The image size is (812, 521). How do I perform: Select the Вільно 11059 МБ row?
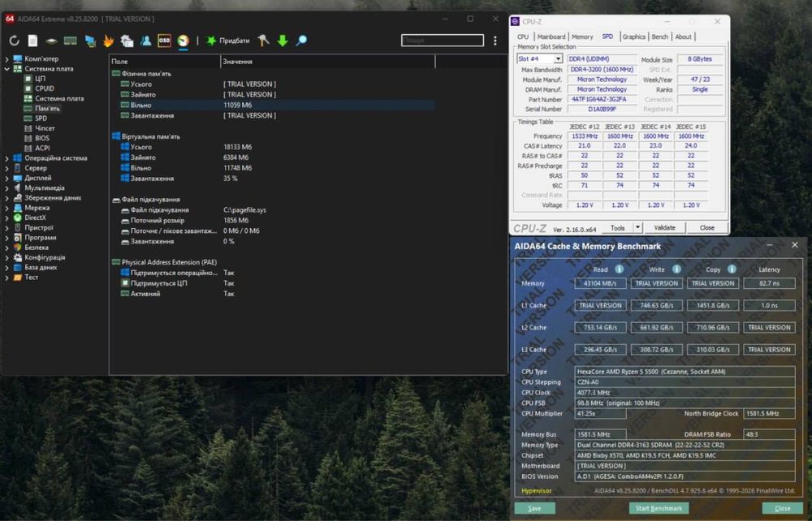[x=272, y=105]
